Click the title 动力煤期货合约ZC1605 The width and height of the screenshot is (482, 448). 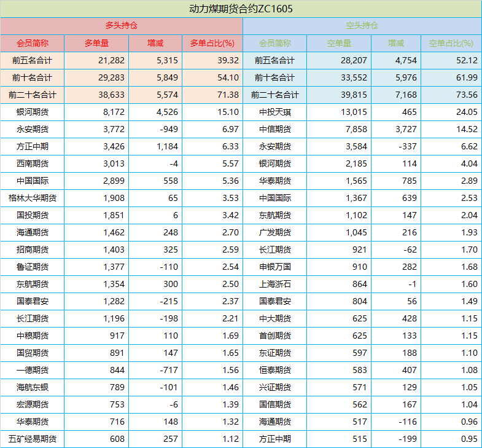tap(241, 9)
